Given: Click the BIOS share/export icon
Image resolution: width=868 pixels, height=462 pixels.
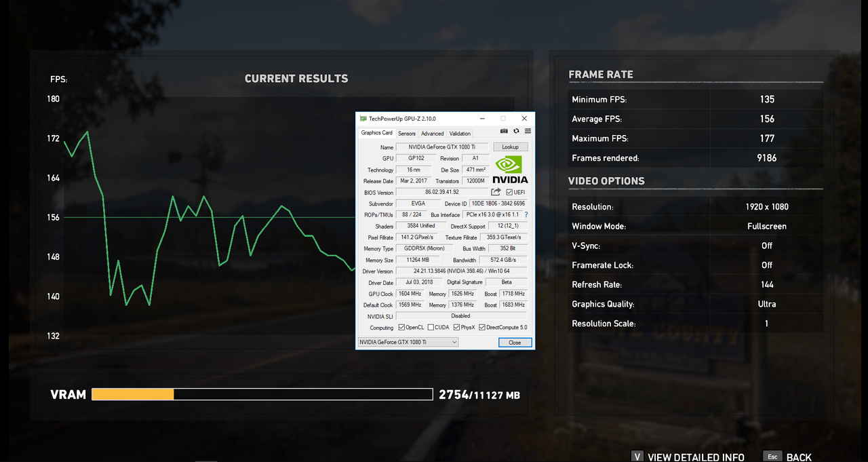Looking at the screenshot, I should pos(496,192).
